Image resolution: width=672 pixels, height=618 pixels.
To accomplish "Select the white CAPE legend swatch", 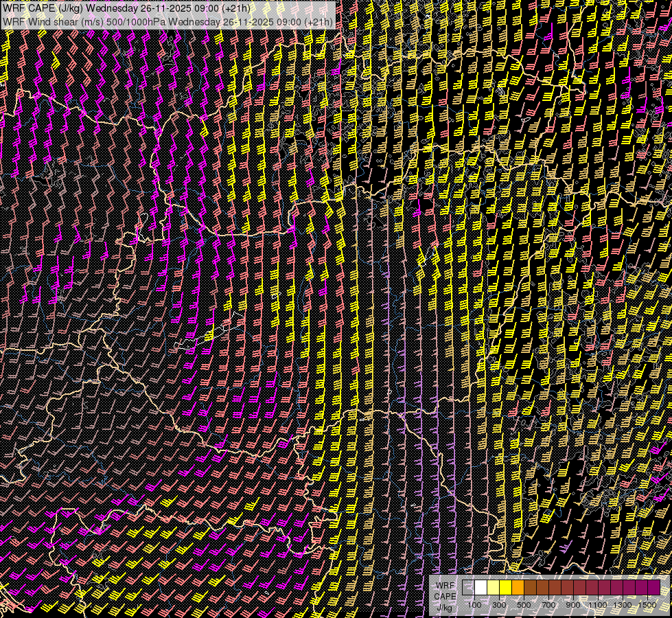I will pos(481,587).
